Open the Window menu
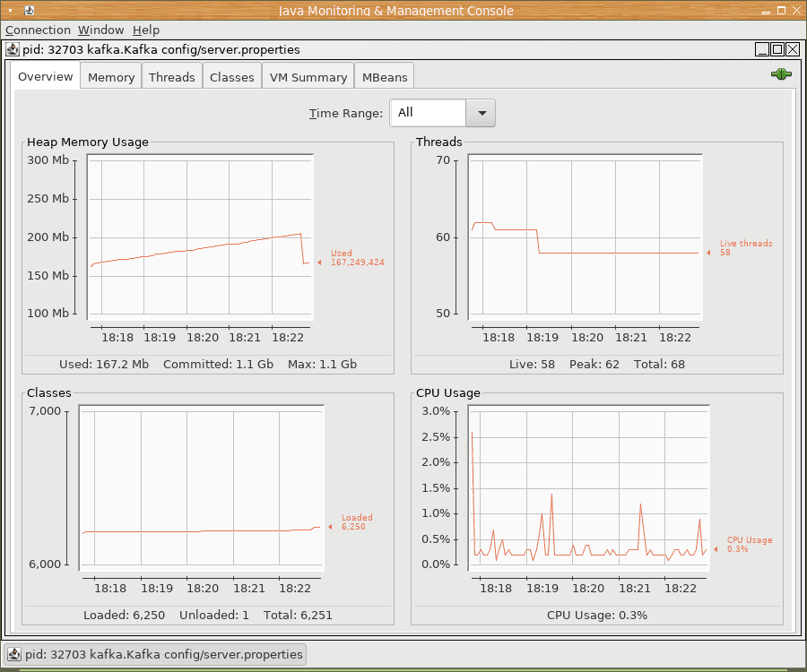The width and height of the screenshot is (807, 672). pos(101,30)
